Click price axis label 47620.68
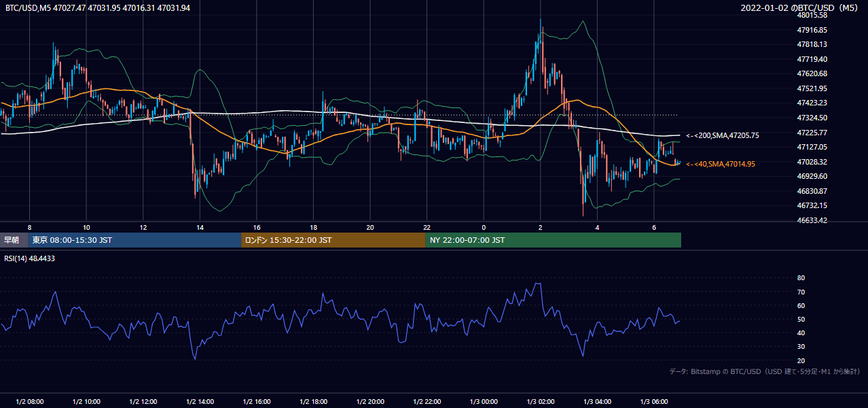868x408 pixels. 812,73
